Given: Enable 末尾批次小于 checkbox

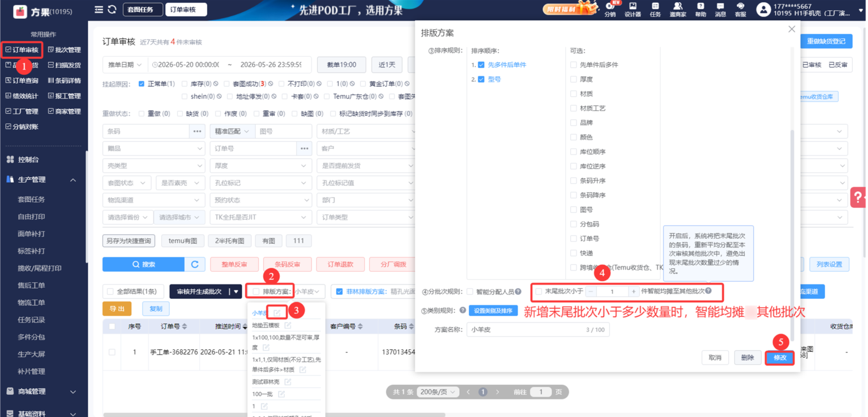Looking at the screenshot, I should click(x=538, y=291).
